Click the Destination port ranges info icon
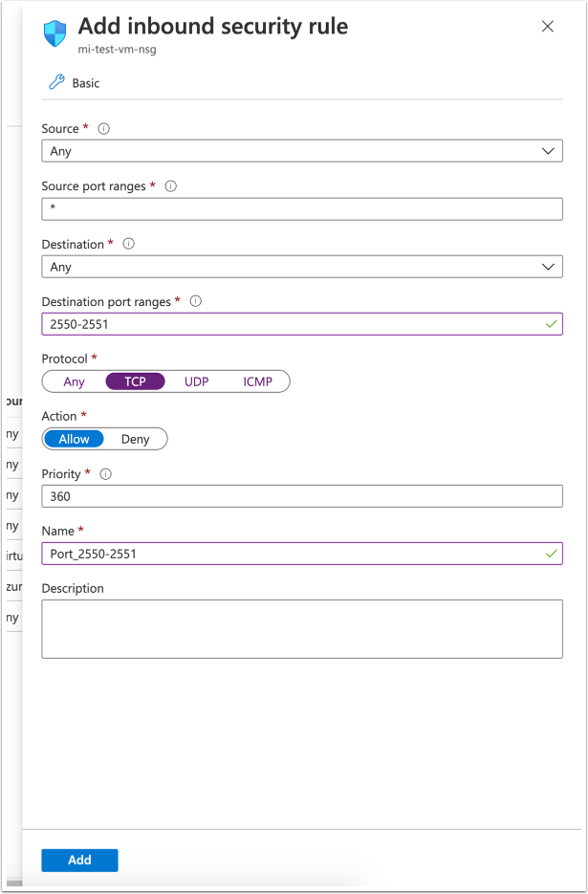The image size is (588, 894). click(196, 301)
